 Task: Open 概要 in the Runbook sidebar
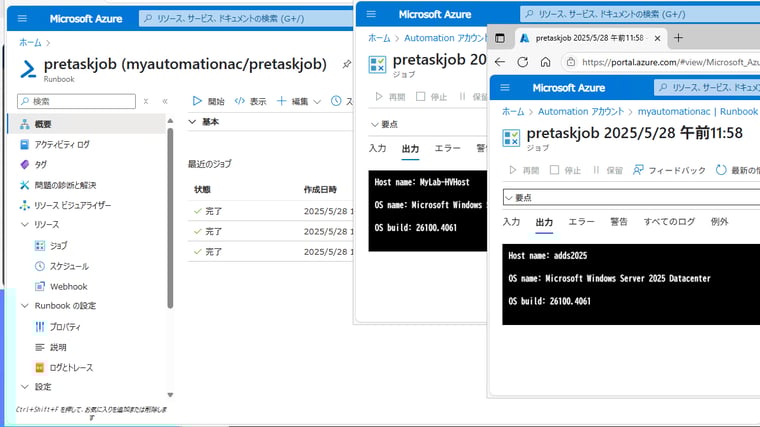pyautogui.click(x=86, y=124)
